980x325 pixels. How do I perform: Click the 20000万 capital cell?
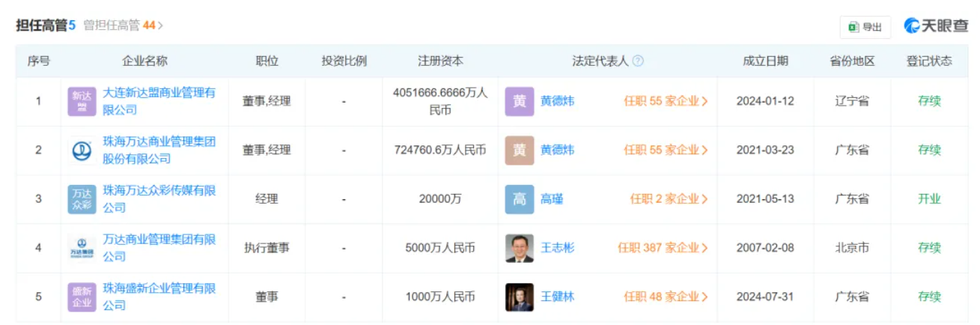[x=440, y=199]
